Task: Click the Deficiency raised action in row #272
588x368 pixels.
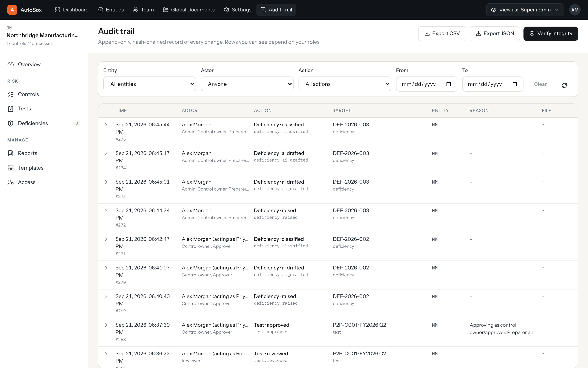Action: pos(275,211)
